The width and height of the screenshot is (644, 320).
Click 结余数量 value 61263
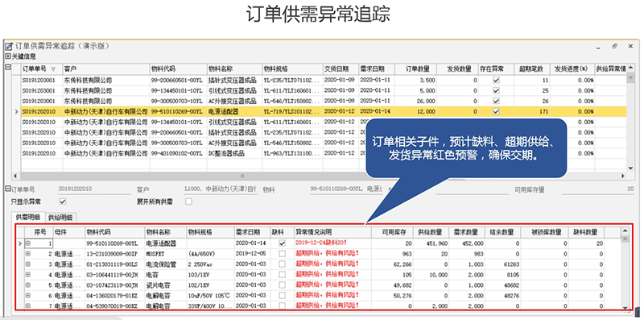[x=511, y=264]
